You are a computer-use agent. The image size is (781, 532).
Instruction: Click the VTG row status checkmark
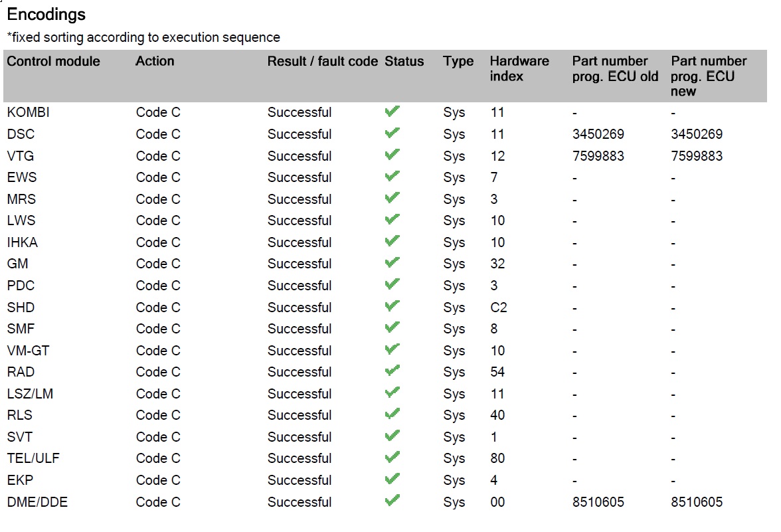coord(392,155)
